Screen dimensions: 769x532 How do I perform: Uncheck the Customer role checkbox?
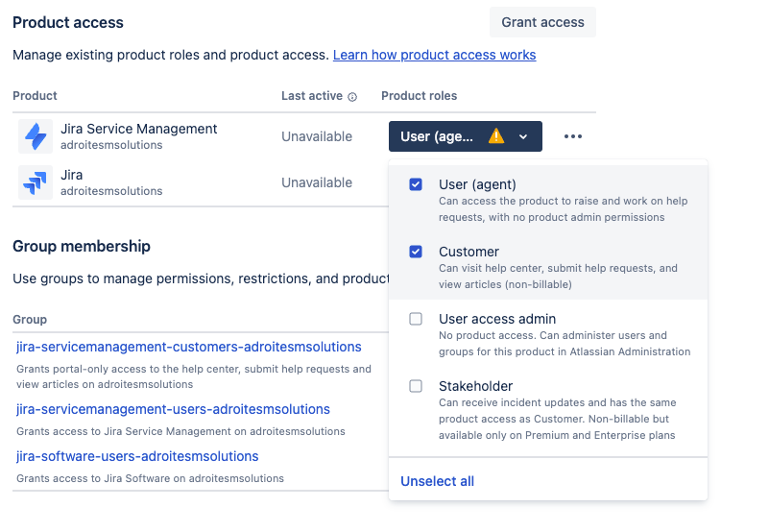[416, 252]
